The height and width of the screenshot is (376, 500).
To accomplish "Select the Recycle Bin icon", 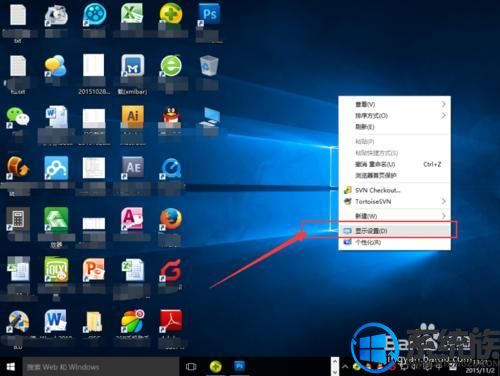I will [209, 66].
